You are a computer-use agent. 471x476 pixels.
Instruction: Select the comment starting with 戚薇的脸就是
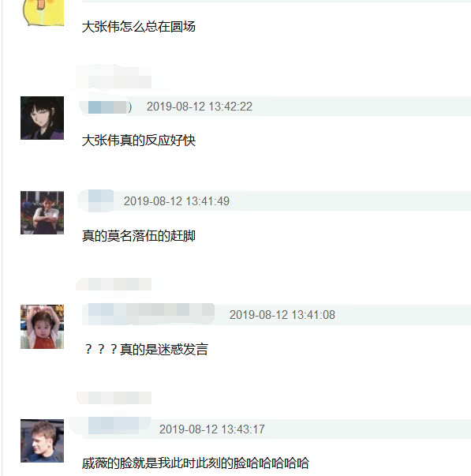tap(196, 463)
